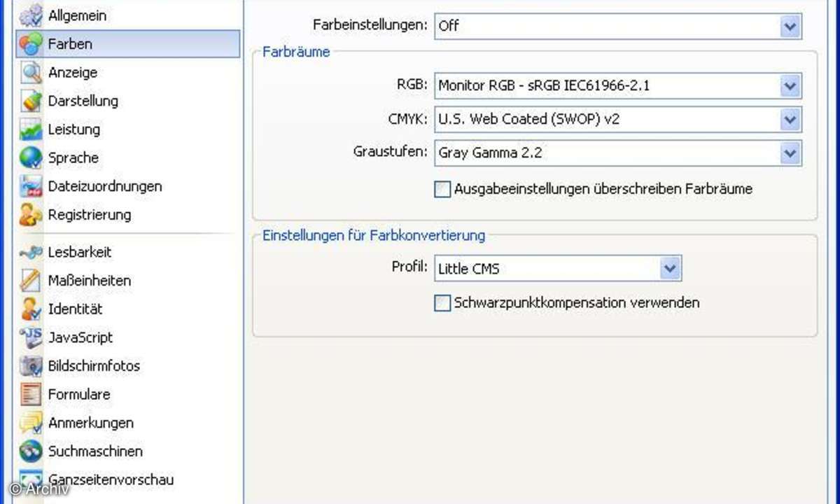This screenshot has width=840, height=504.
Task: Click the Identität person icon
Action: [x=31, y=309]
